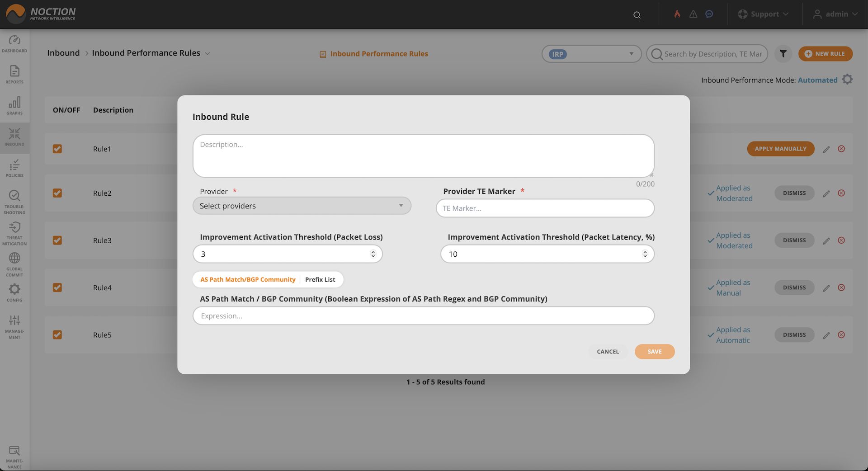Click the ON/OFF column header

click(66, 110)
